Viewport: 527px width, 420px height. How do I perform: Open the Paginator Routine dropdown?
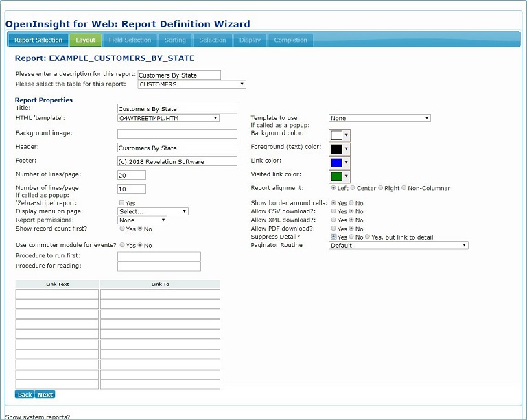pos(398,245)
